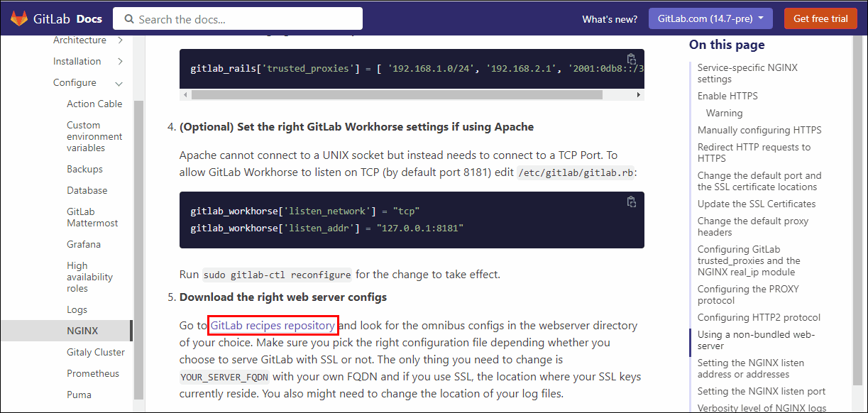Jump to Warning subsection

click(724, 113)
